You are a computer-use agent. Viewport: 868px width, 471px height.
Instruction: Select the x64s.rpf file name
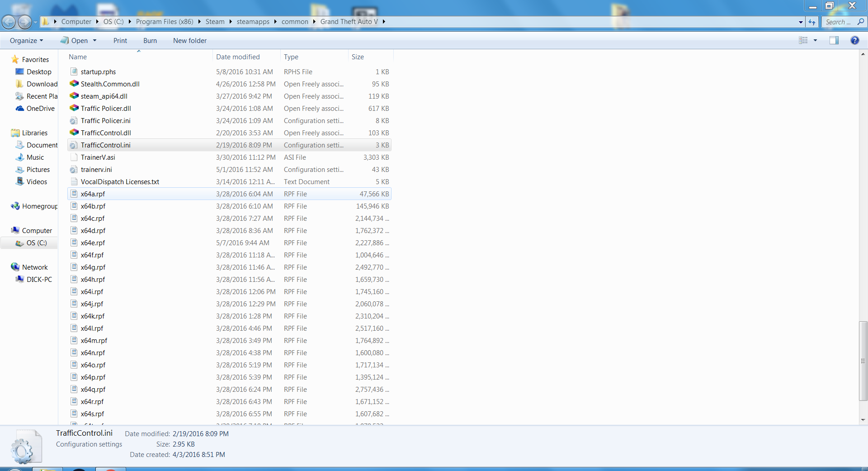point(92,414)
